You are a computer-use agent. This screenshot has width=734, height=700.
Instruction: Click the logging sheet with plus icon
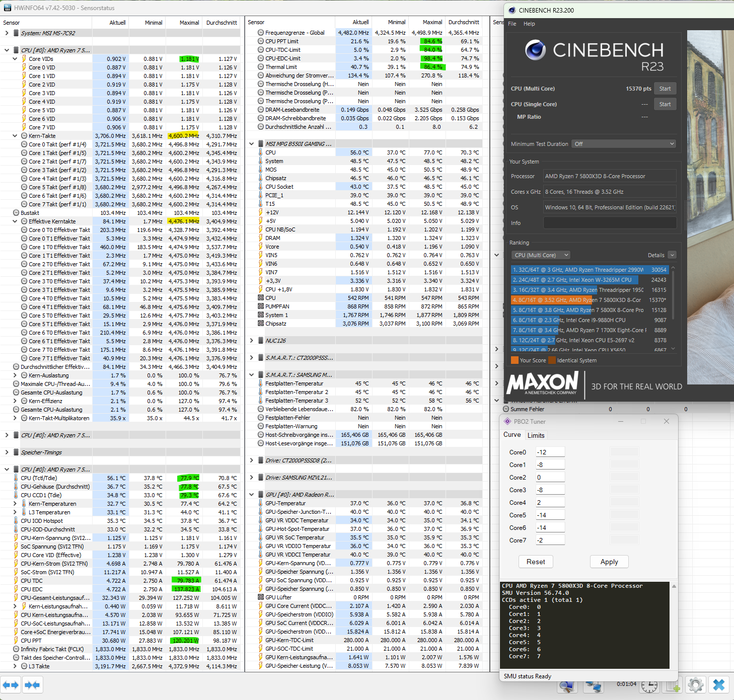(673, 685)
